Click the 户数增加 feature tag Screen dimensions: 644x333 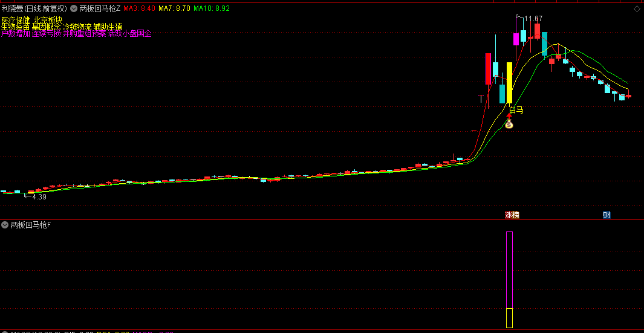coord(16,34)
